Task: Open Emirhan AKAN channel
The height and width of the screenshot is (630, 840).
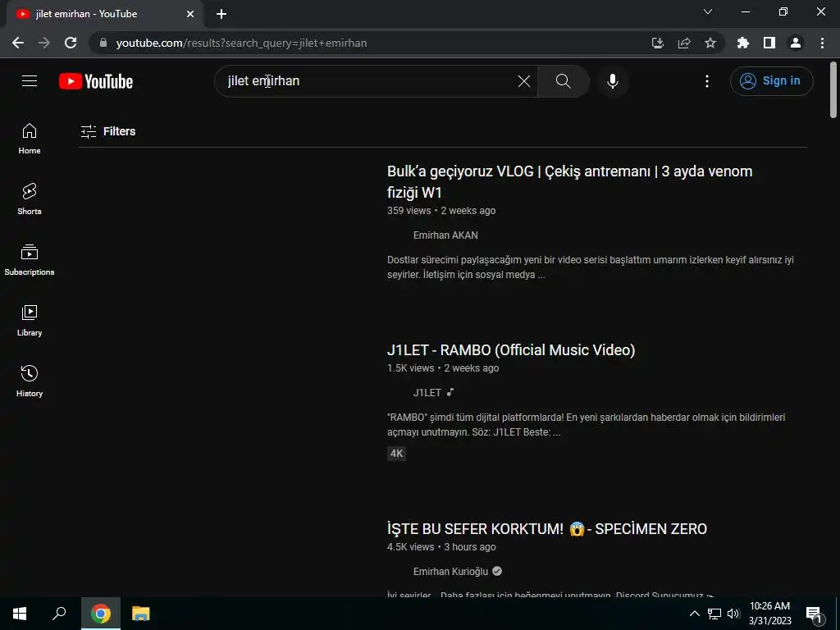Action: coord(445,235)
